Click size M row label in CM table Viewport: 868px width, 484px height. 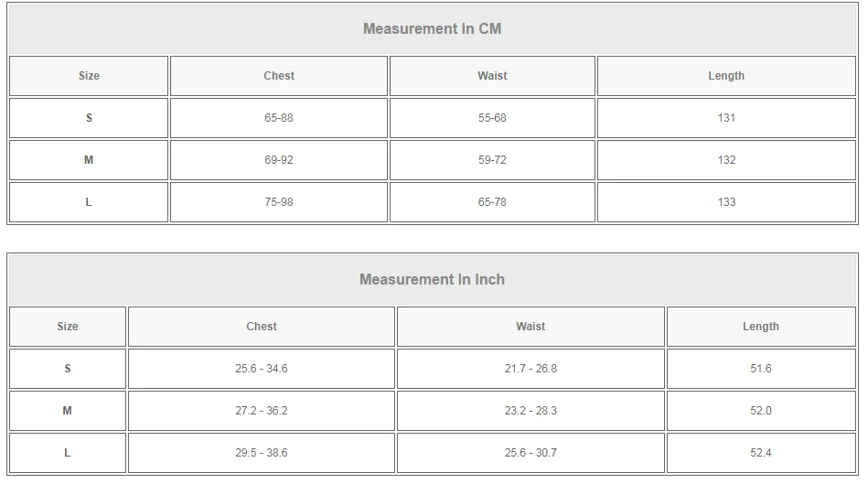click(89, 160)
